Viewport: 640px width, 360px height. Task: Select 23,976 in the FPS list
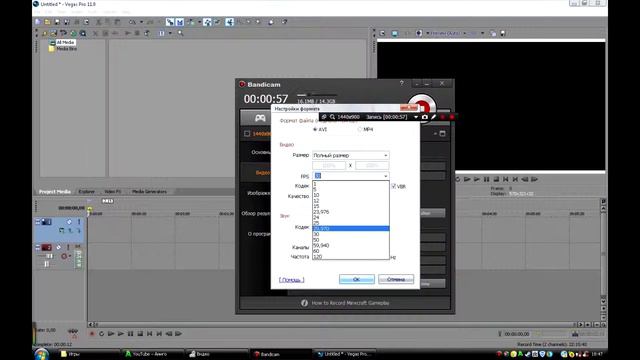point(351,212)
